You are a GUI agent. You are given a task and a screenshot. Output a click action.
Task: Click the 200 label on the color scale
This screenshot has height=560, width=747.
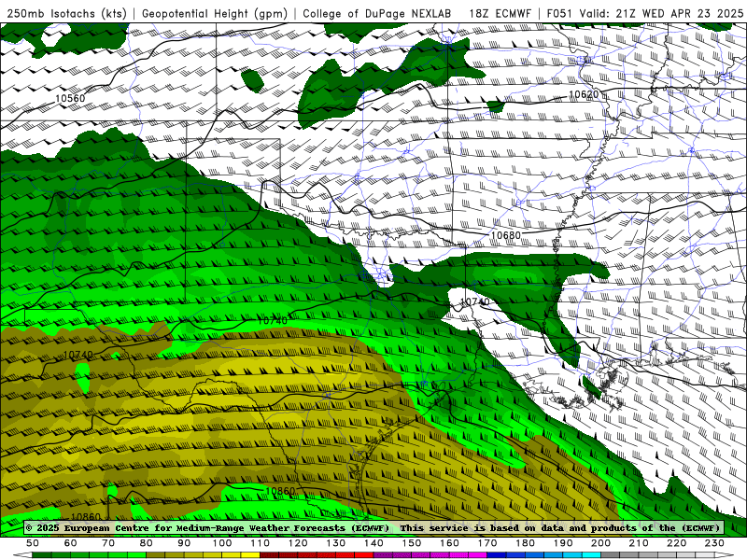point(600,543)
